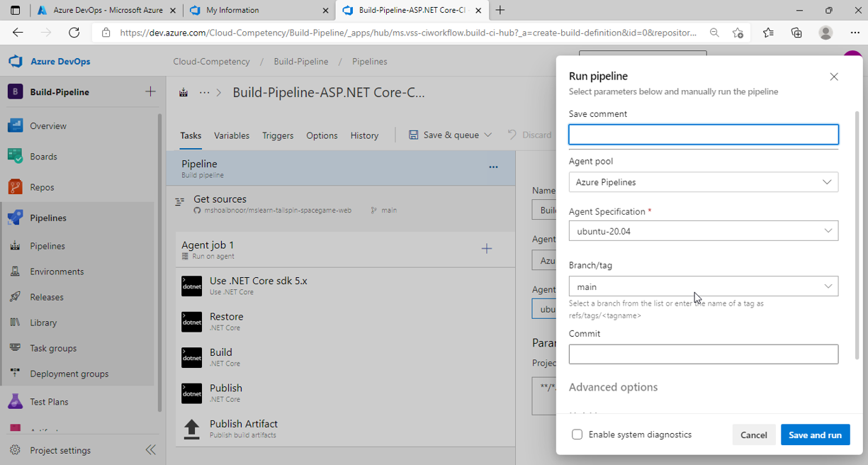868x465 pixels.
Task: Select Pipeline Build pipeline header row
Action: [341, 169]
